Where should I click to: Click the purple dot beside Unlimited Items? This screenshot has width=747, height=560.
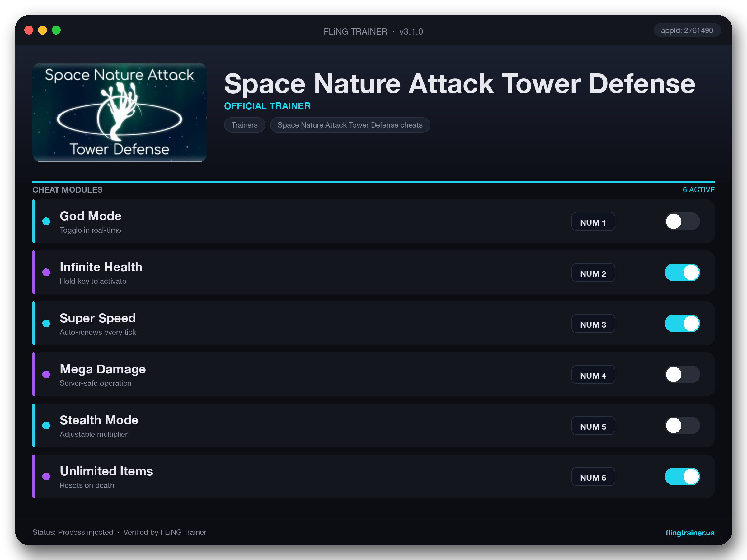coord(46,476)
